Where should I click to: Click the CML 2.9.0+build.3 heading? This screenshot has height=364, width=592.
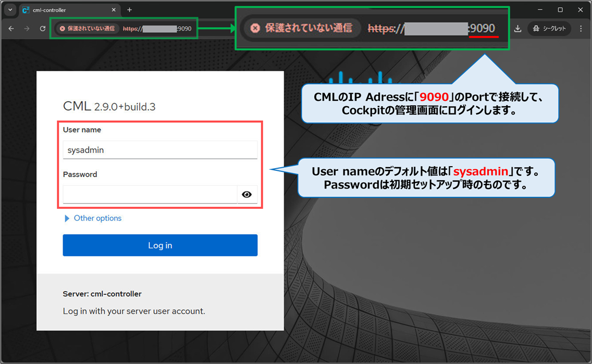[109, 106]
